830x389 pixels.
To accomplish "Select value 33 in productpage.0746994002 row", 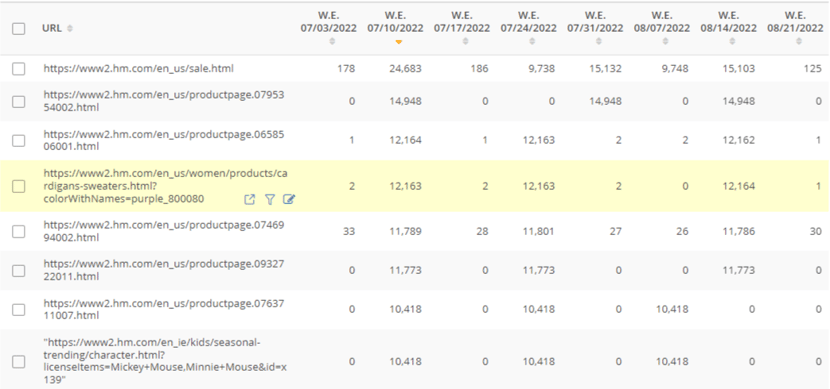I will [349, 231].
